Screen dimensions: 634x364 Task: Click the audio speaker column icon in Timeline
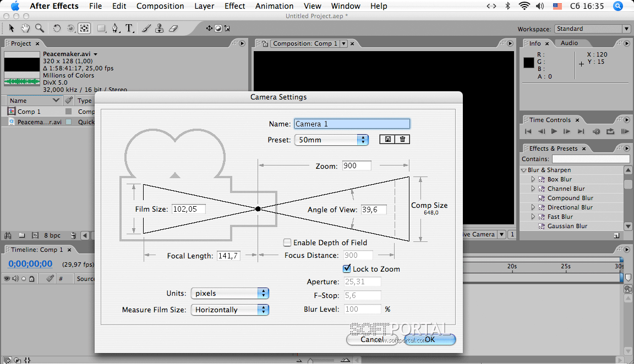coord(15,278)
